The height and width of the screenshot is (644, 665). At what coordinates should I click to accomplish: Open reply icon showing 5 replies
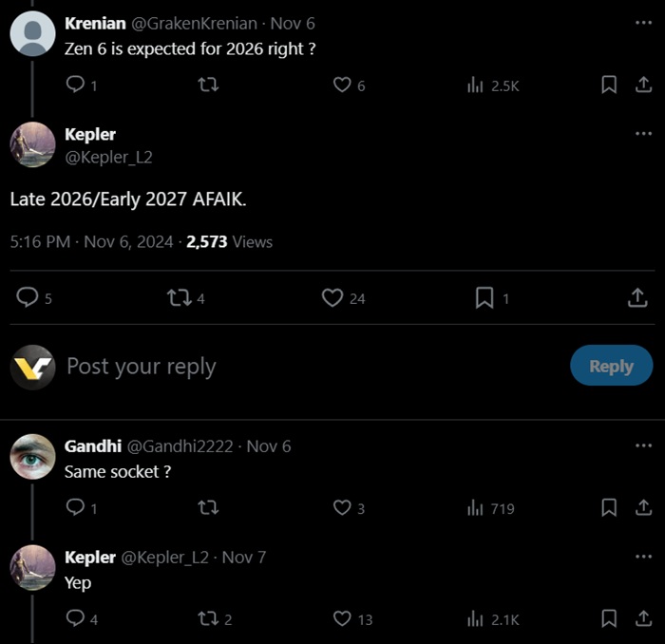(28, 297)
